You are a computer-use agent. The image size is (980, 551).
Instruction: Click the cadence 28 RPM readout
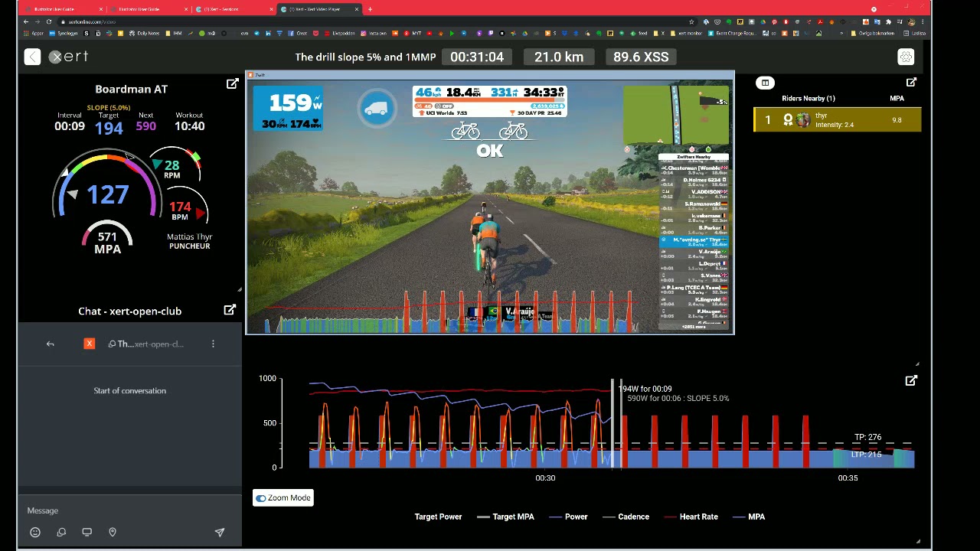pos(171,168)
